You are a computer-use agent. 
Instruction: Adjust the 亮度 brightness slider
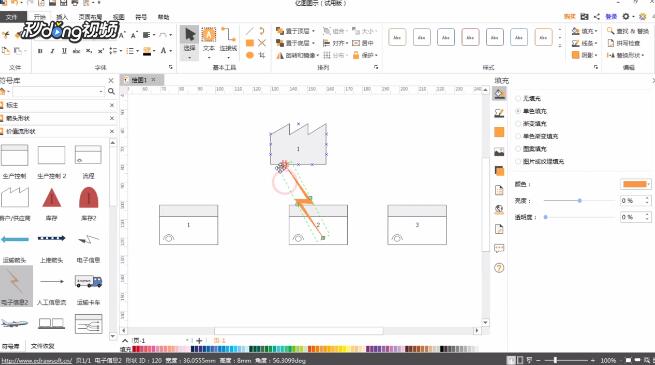pos(580,200)
